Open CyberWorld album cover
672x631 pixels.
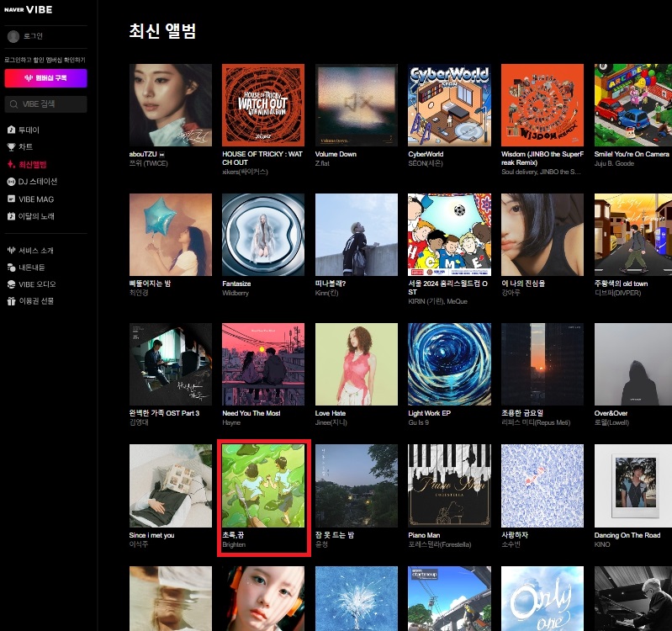click(450, 105)
